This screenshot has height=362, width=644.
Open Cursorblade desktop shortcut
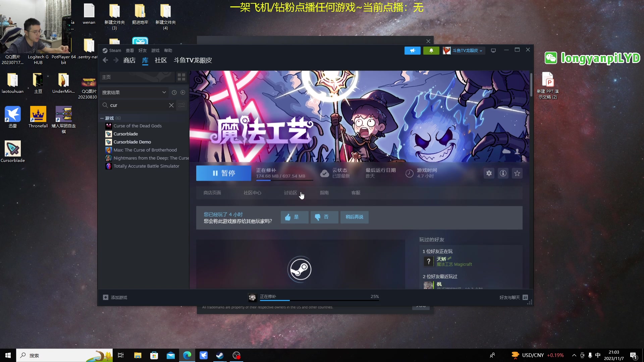click(x=13, y=152)
